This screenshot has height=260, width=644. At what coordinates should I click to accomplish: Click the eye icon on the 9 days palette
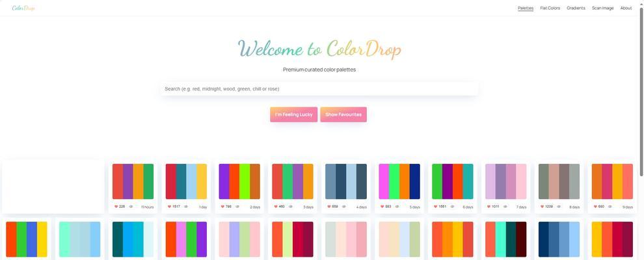(610, 207)
